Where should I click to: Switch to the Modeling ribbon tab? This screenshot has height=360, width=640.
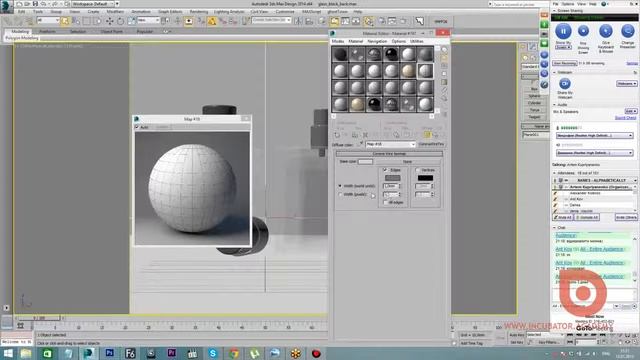pos(20,31)
